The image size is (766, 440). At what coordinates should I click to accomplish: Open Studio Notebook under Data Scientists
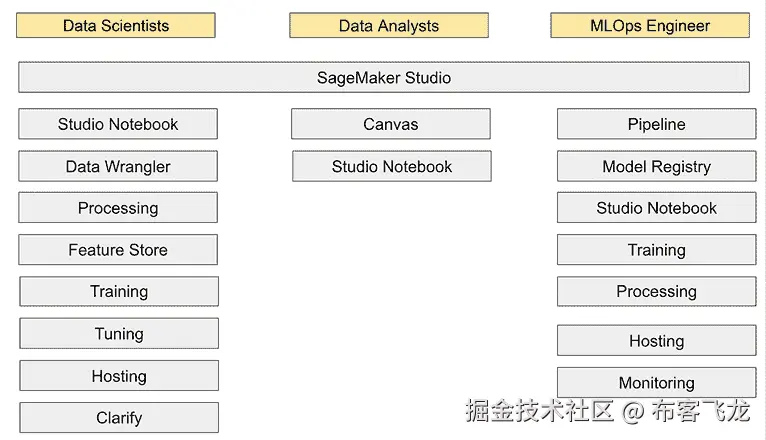tap(118, 124)
